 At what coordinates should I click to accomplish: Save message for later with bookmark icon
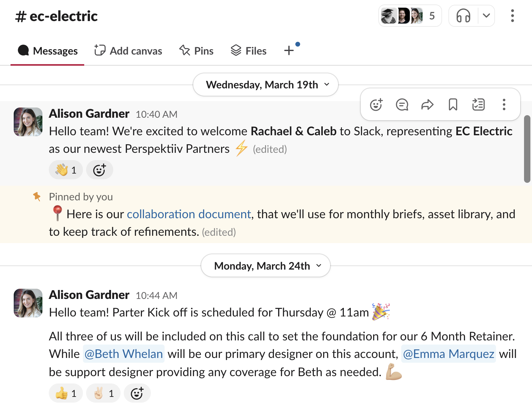453,105
